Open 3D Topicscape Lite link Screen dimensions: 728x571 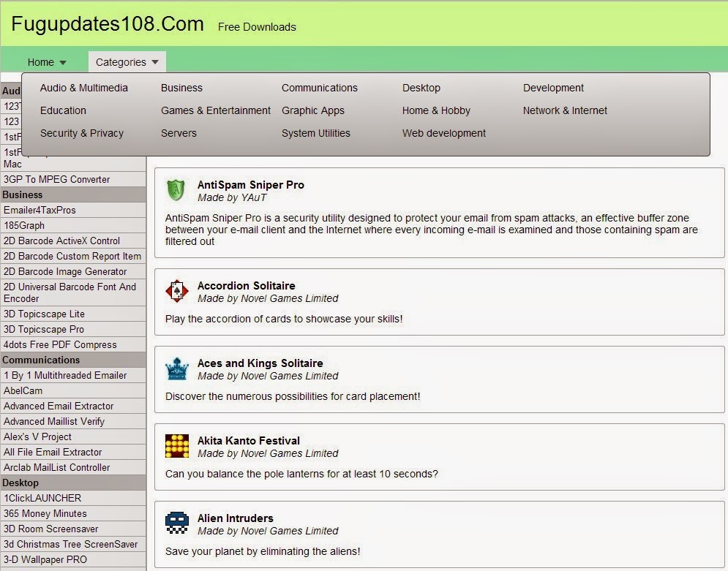73,314
